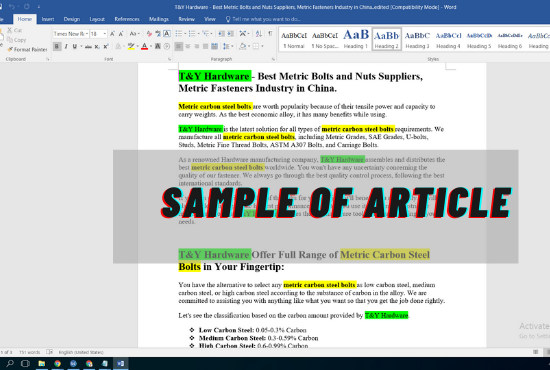
Task: Apply Character Border to text
Action: (x=167, y=34)
